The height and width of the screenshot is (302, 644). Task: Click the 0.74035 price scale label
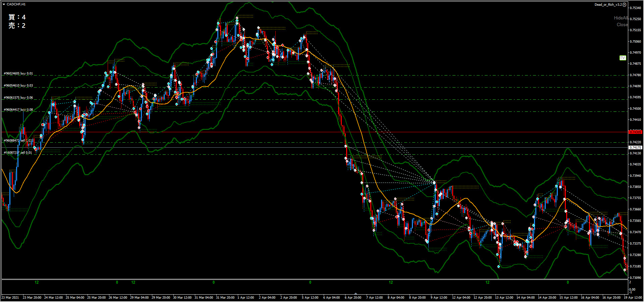tap(635, 164)
